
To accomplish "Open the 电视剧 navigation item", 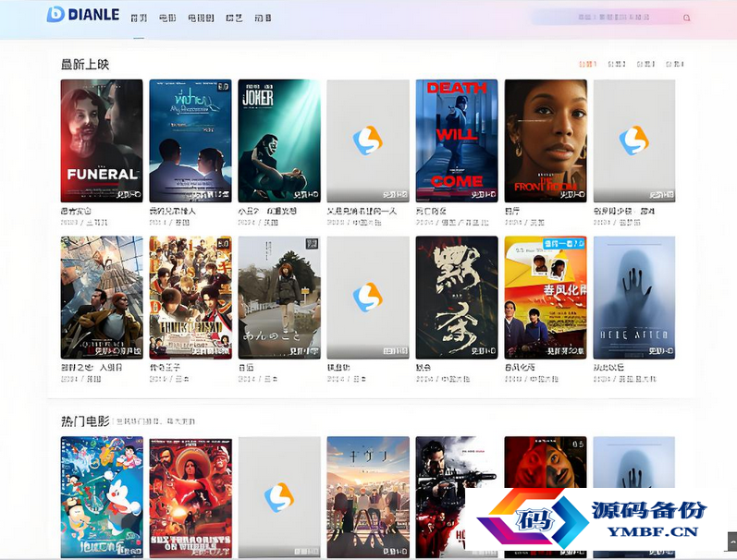I will (201, 18).
